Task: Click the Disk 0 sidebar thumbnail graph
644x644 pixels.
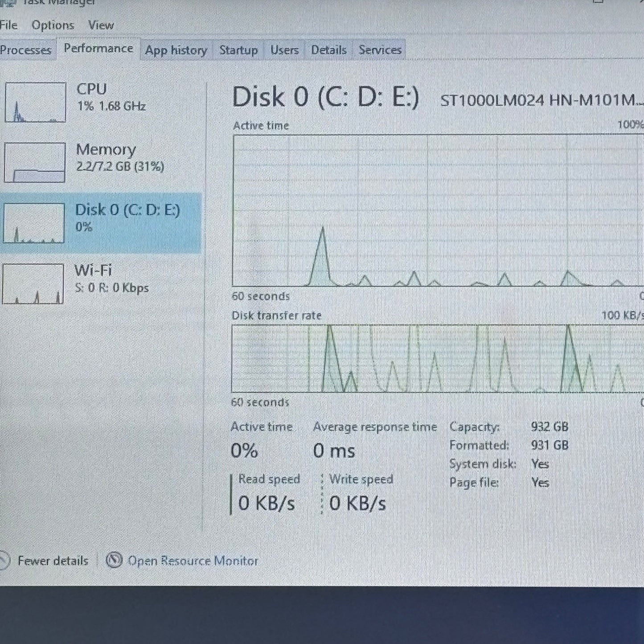Action: [x=33, y=223]
